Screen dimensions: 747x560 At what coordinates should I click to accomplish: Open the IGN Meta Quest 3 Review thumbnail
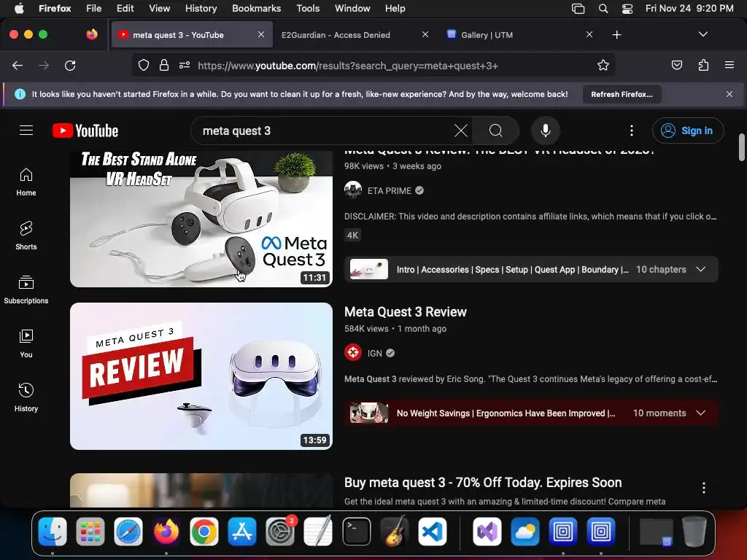tap(201, 376)
